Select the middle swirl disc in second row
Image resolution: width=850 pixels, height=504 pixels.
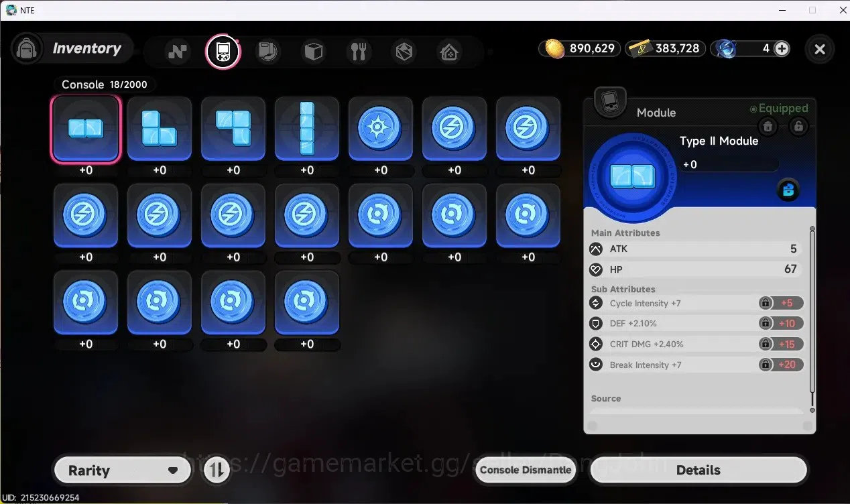pos(454,216)
